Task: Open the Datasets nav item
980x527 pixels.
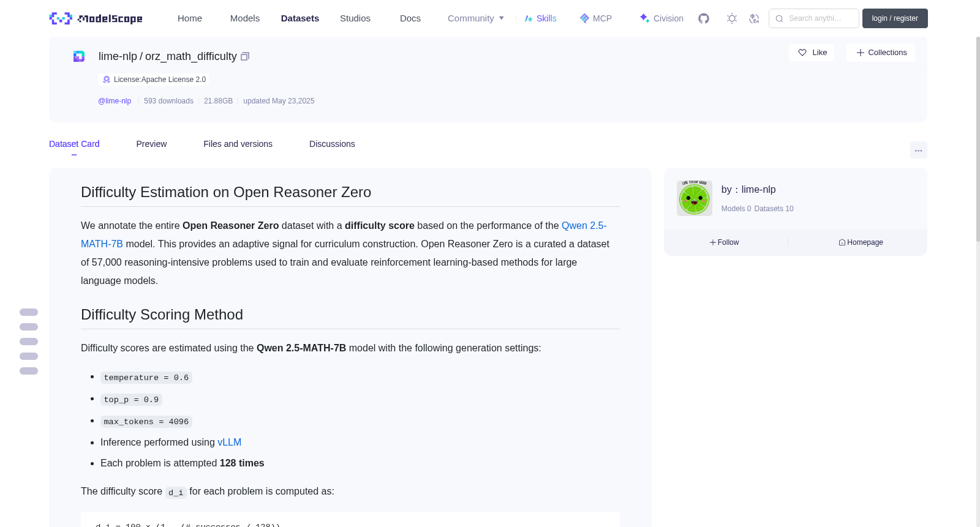Action: [300, 18]
